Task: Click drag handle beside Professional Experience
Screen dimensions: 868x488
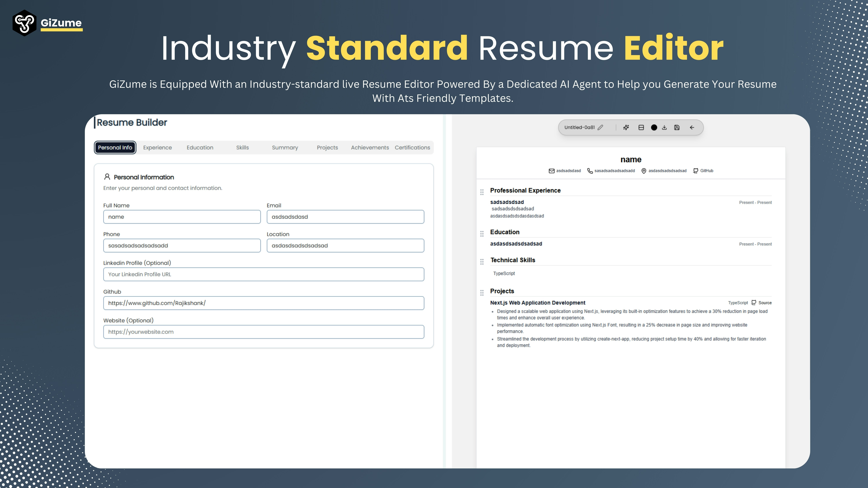Action: [x=482, y=192]
